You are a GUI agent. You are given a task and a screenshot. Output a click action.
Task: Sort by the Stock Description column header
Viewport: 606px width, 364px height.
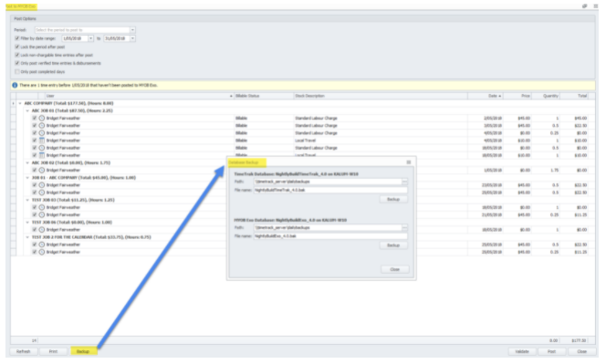(381, 96)
